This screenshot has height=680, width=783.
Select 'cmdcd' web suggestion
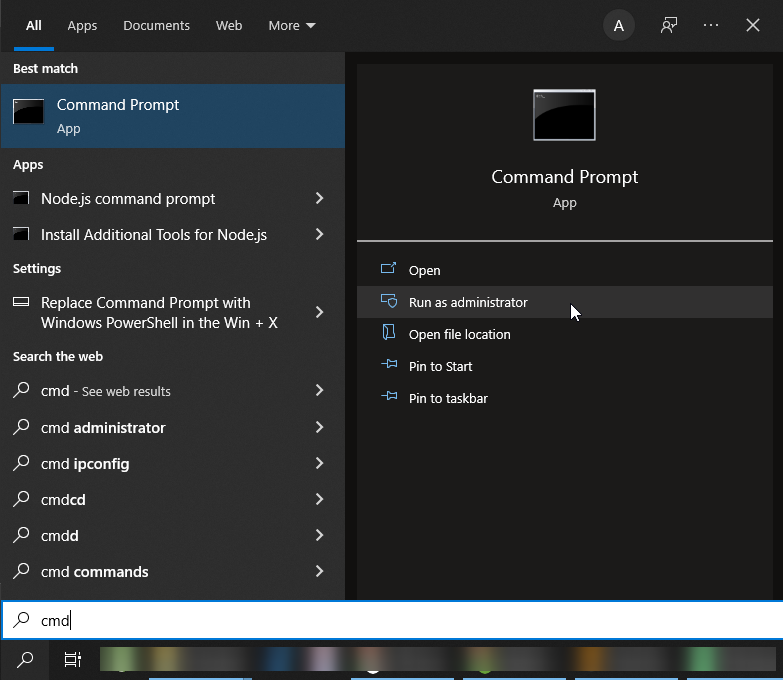(x=173, y=499)
